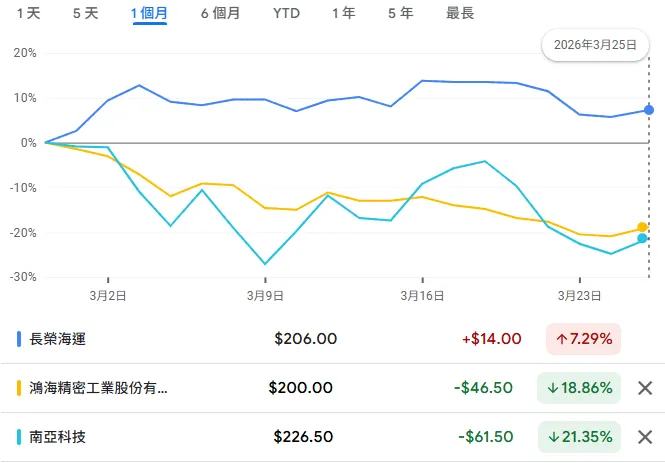Remove 南亞科技 from the comparison
This screenshot has width=665, height=463.
click(x=645, y=437)
